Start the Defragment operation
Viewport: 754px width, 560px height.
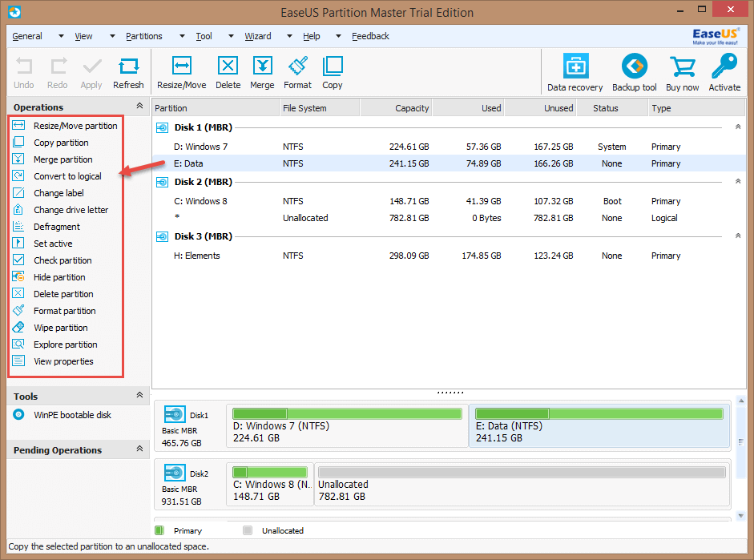pos(46,227)
